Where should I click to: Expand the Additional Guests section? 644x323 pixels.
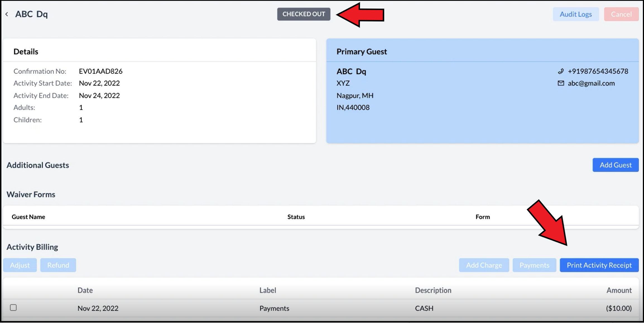point(37,164)
